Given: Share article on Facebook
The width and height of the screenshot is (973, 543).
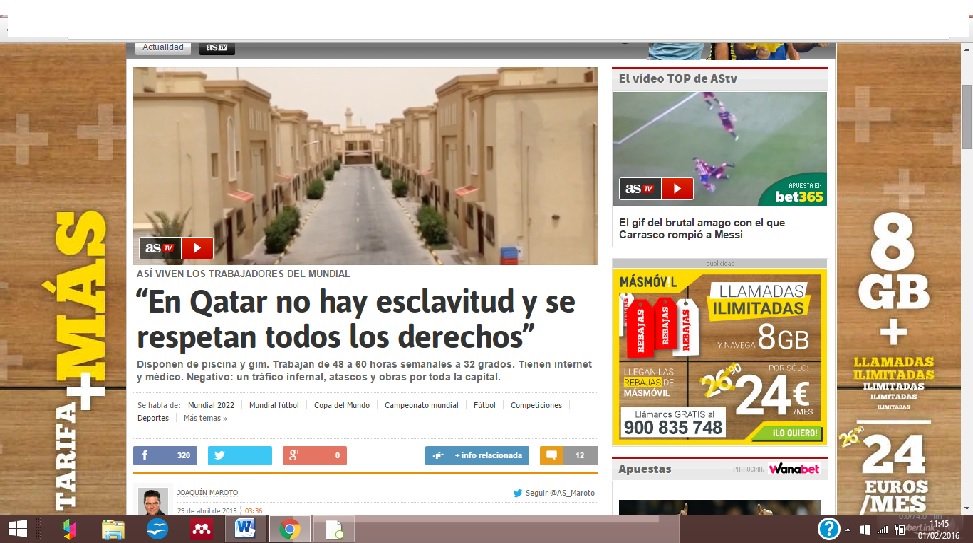Looking at the screenshot, I should click(165, 455).
